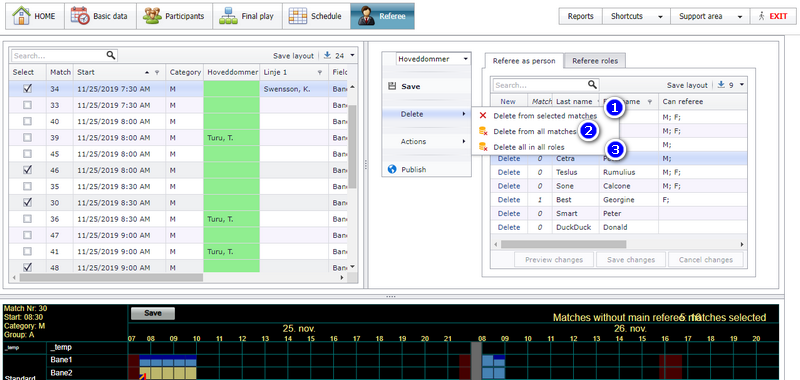Viewport: 800px width, 380px height.
Task: Click red X icon for Delete from selected matches
Action: tap(483, 116)
